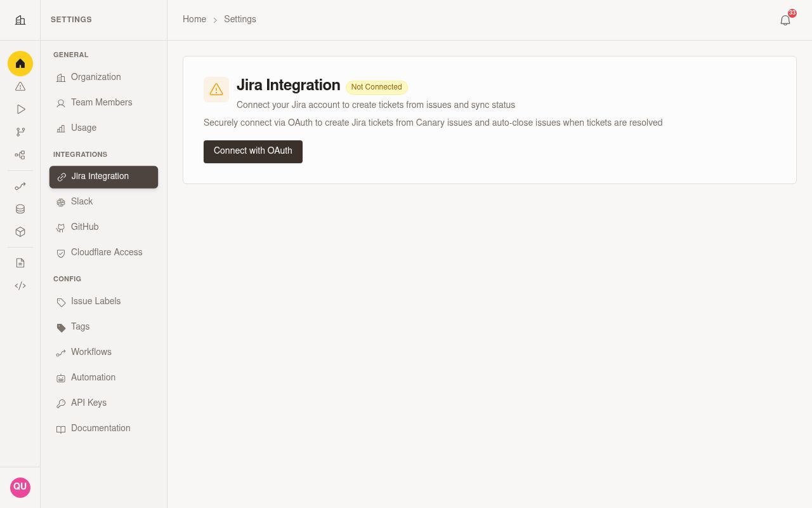Click the home icon in left rail

pos(20,63)
